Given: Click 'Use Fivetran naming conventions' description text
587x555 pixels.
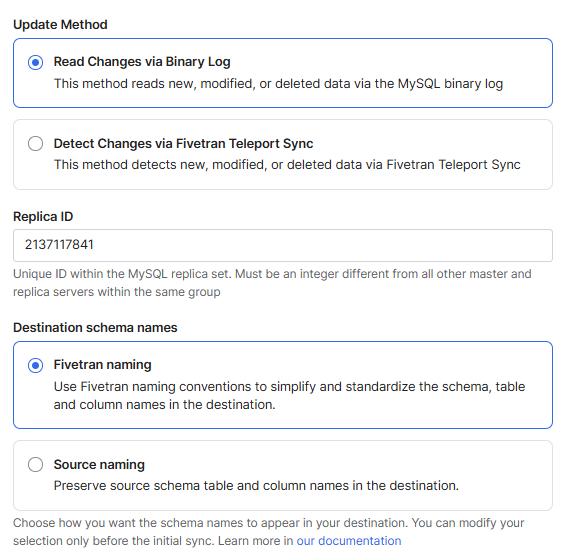Looking at the screenshot, I should tap(289, 396).
